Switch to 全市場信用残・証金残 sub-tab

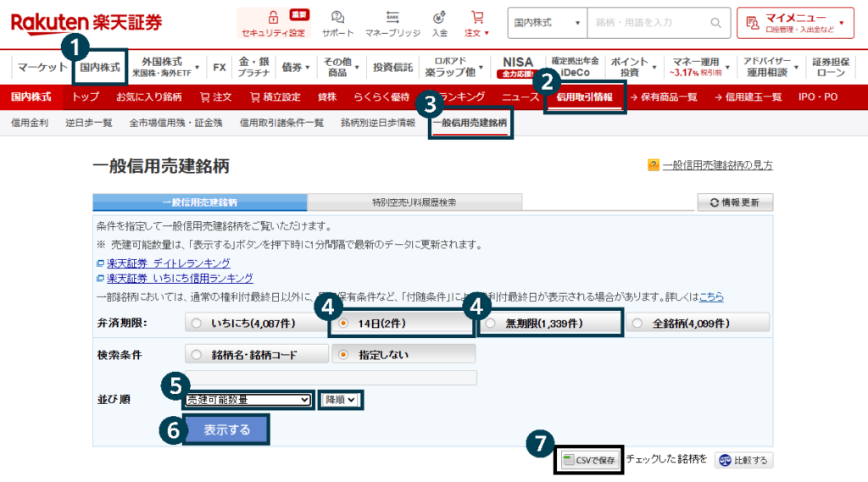tap(175, 123)
